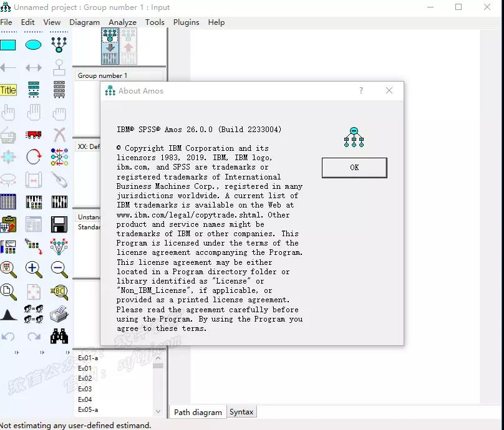Select file Ex04 in the file list
This screenshot has height=430, width=504.
[85, 399]
